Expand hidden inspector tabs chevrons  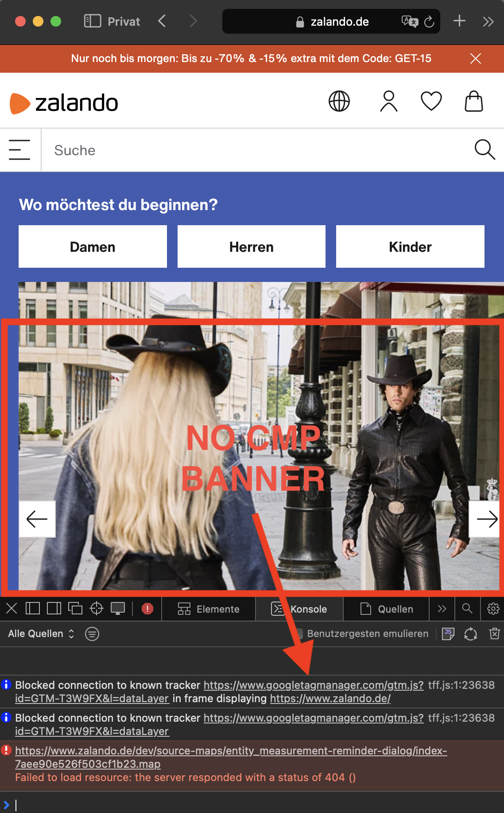pos(442,609)
